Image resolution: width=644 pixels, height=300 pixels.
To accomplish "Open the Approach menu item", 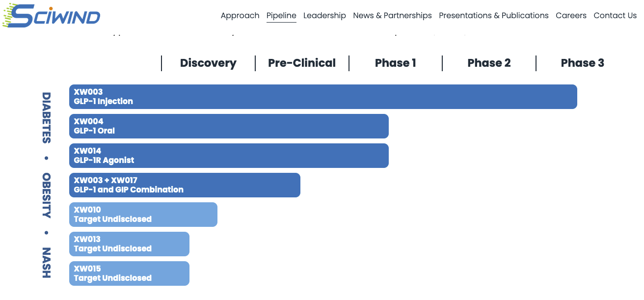I will pos(240,16).
